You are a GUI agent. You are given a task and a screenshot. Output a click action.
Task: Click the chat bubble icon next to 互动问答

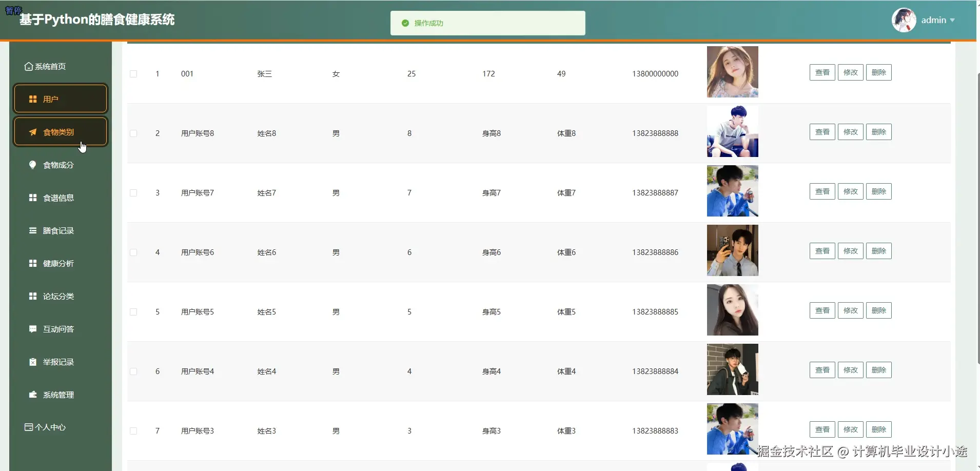tap(33, 329)
